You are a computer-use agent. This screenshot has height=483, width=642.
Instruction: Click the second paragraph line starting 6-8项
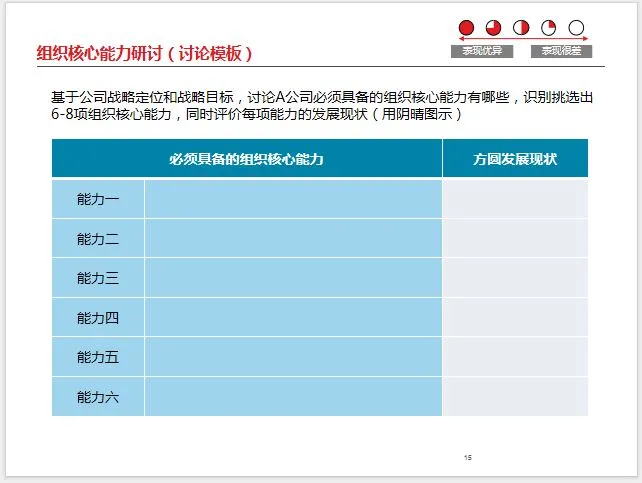point(256,114)
